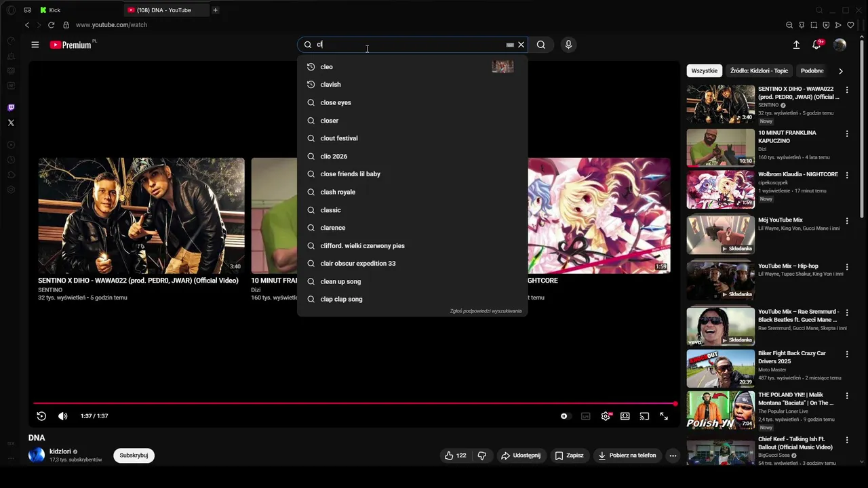Open kidzlori channel name link
This screenshot has width=868, height=488.
(x=60, y=451)
